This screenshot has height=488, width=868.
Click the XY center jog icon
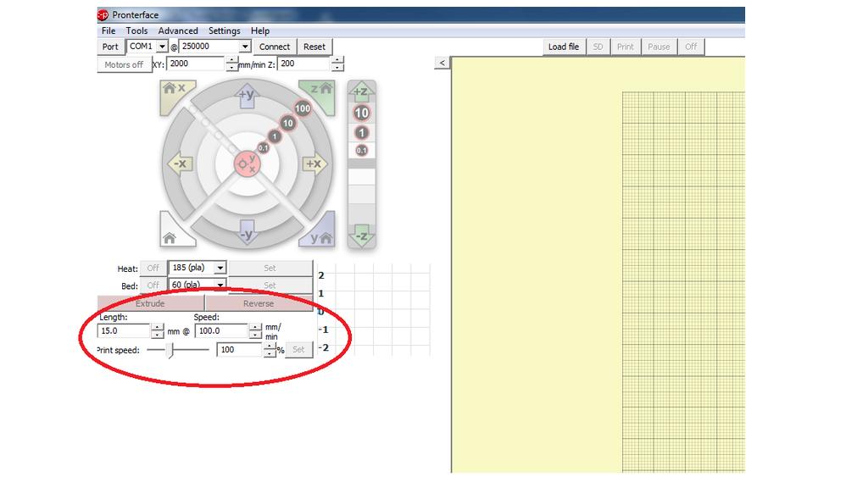click(x=247, y=164)
